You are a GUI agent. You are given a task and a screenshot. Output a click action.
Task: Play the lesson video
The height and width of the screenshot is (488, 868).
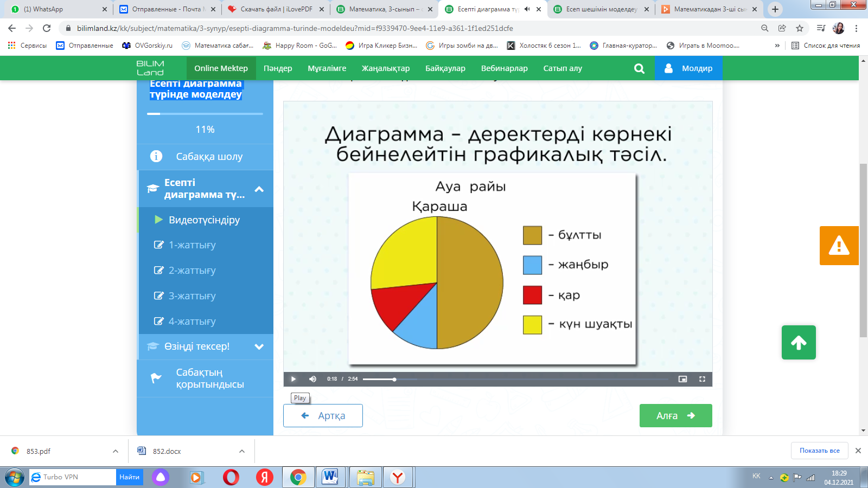point(293,379)
